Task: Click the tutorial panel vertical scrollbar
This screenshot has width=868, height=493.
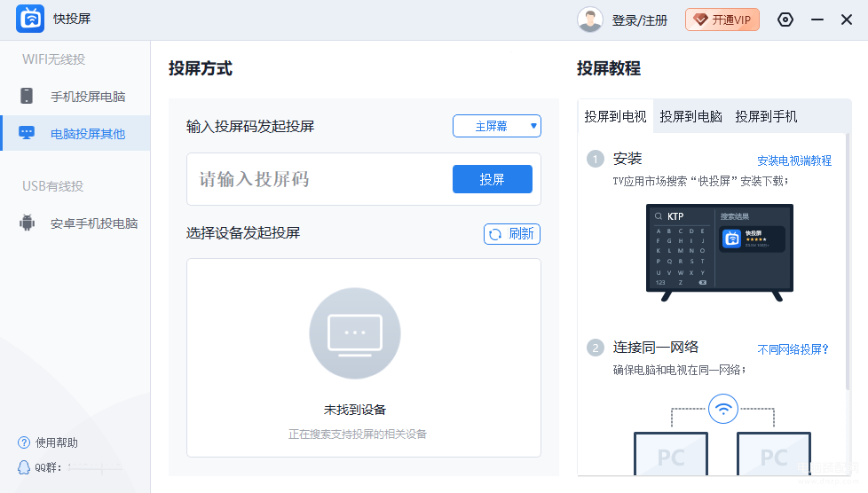Action: pos(848,260)
